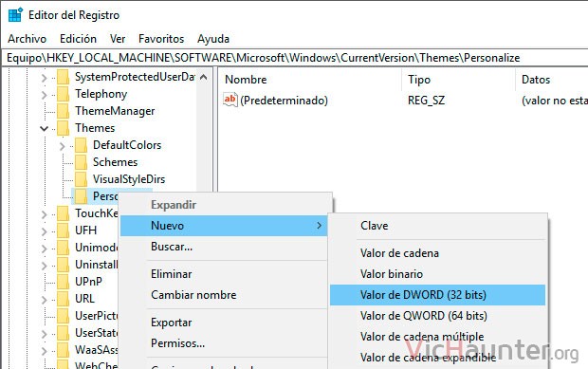Expand the TouchKeyboard key
The height and width of the screenshot is (369, 588).
click(45, 214)
